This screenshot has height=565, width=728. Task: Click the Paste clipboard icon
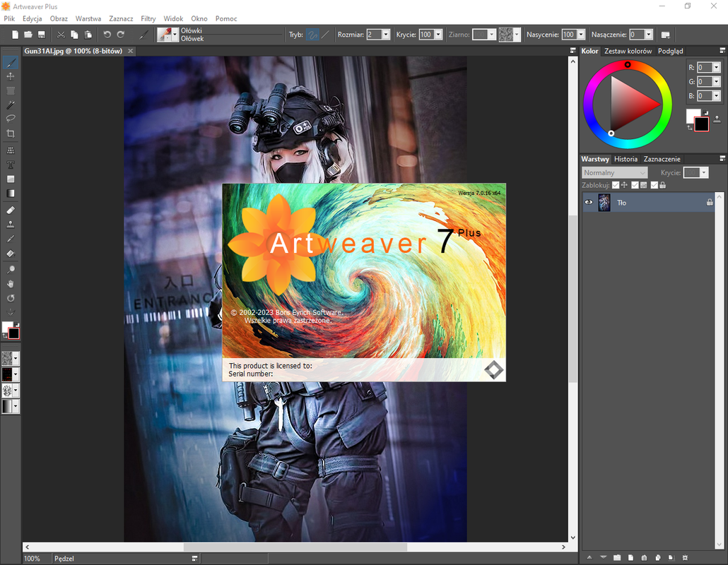pyautogui.click(x=88, y=35)
